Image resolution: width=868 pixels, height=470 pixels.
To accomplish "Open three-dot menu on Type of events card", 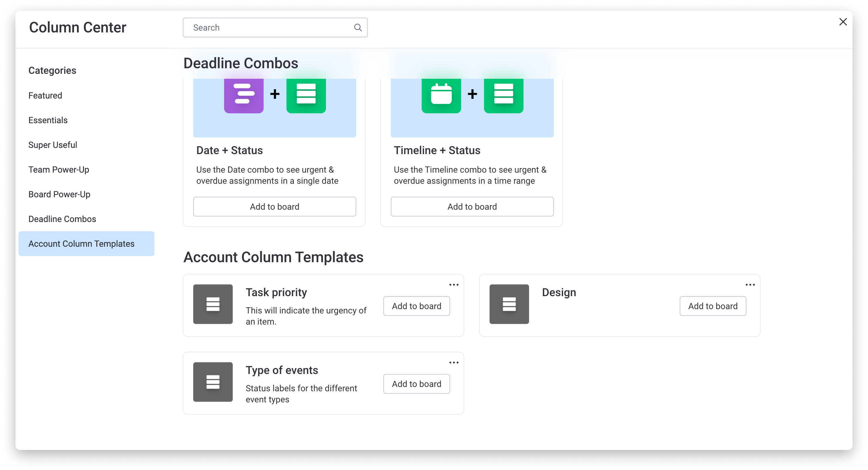I will point(453,363).
